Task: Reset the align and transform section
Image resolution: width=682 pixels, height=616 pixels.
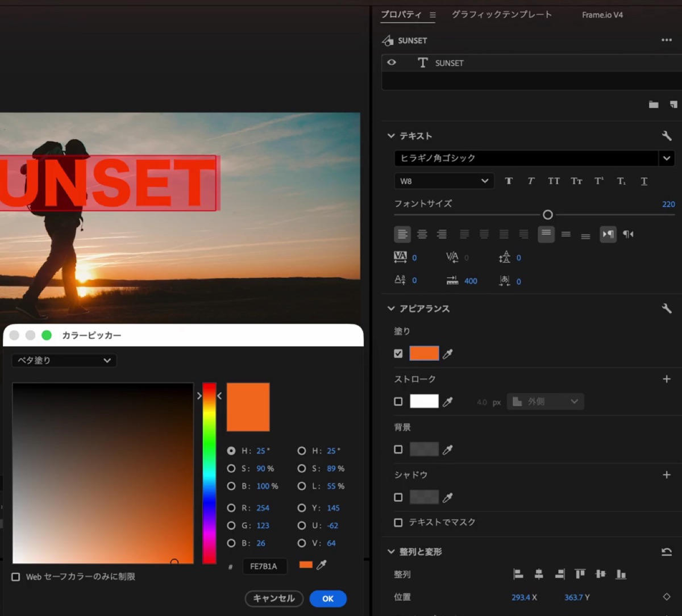Action: [667, 552]
